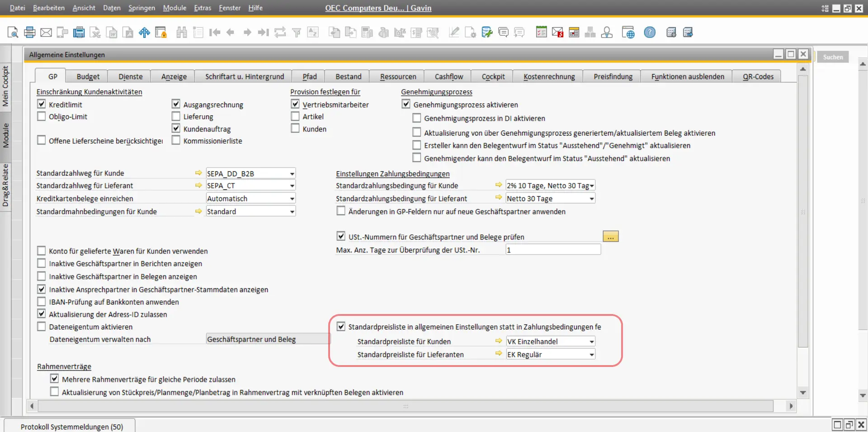Image resolution: width=868 pixels, height=432 pixels.
Task: Jump to the first data record
Action: click(x=215, y=33)
